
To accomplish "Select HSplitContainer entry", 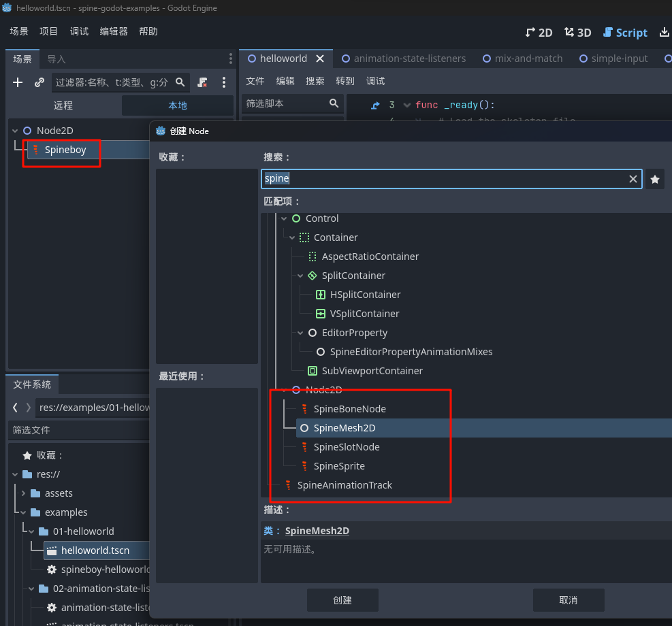I will (365, 295).
